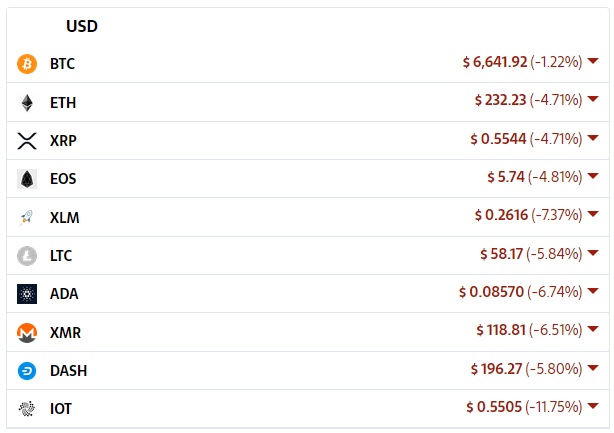Click the EOS black pyramid icon
Viewport: 614px width, 433px height.
tap(27, 179)
